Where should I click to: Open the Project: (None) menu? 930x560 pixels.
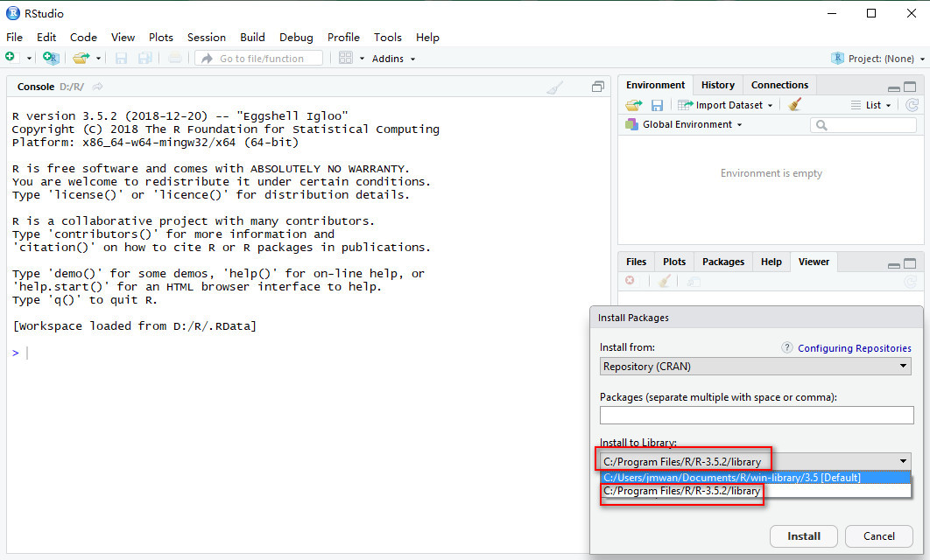click(877, 59)
